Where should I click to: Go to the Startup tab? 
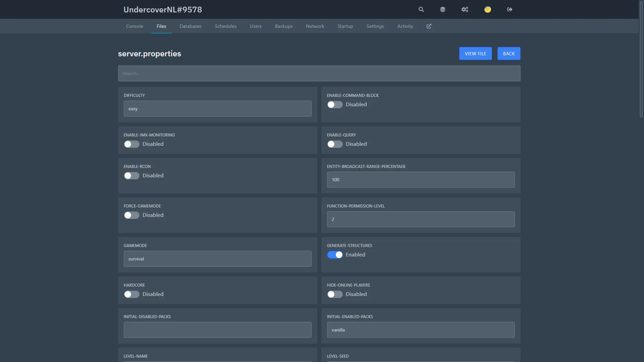pos(345,26)
